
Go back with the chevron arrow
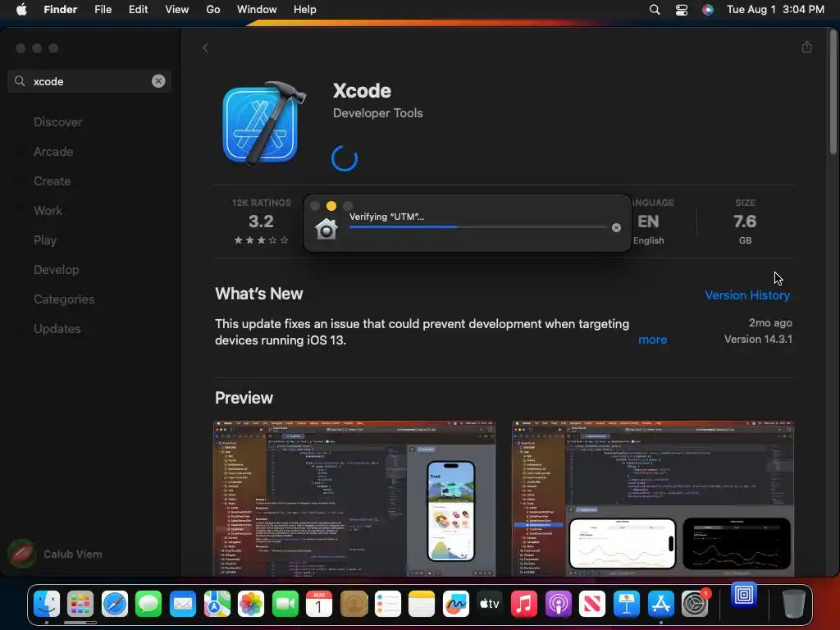[205, 48]
